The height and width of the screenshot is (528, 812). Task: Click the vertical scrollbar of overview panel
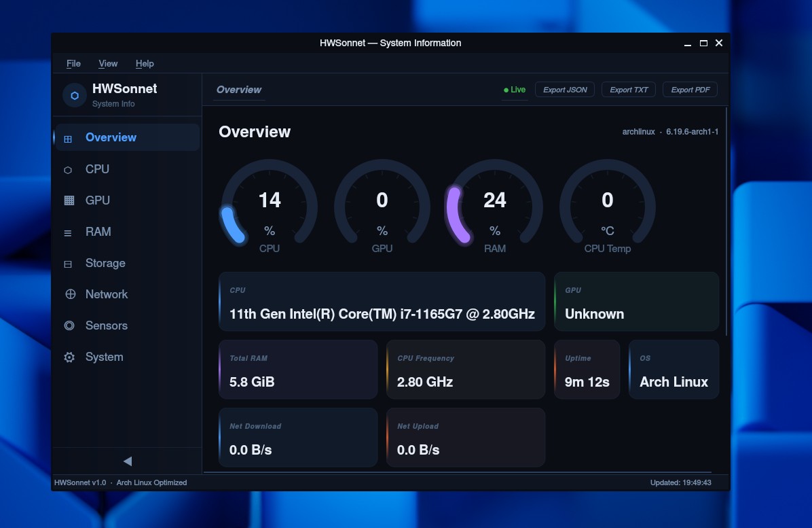point(726,222)
